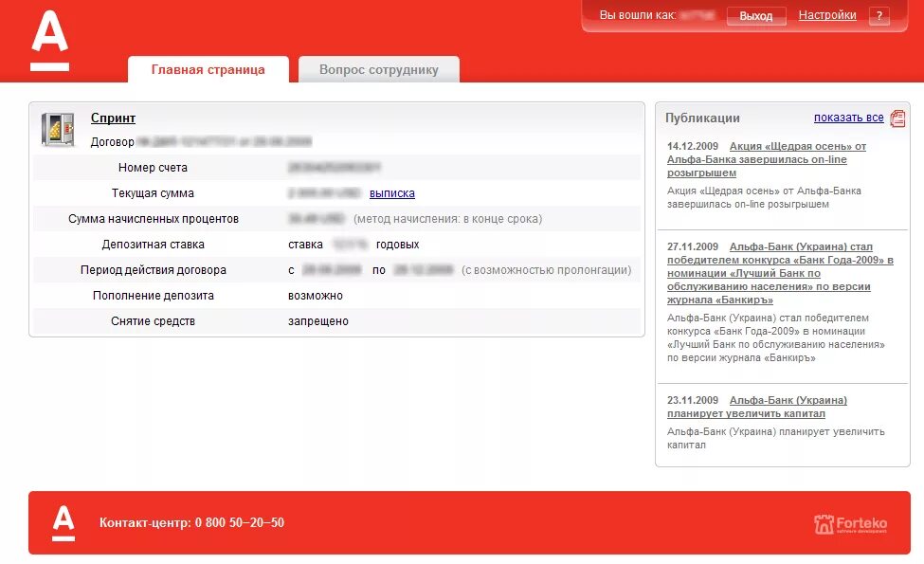Click the Снятие средств label

coord(153,321)
